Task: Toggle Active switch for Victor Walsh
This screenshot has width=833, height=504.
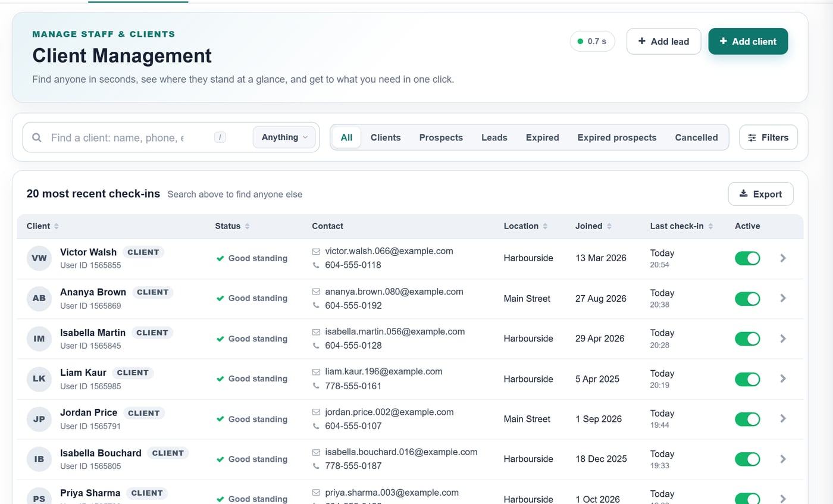Action: [x=747, y=258]
